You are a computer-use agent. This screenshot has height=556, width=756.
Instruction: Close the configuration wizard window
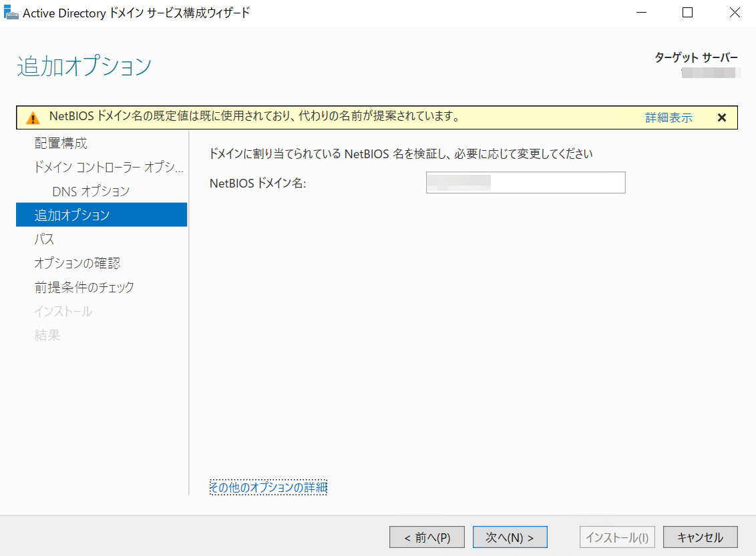[734, 13]
